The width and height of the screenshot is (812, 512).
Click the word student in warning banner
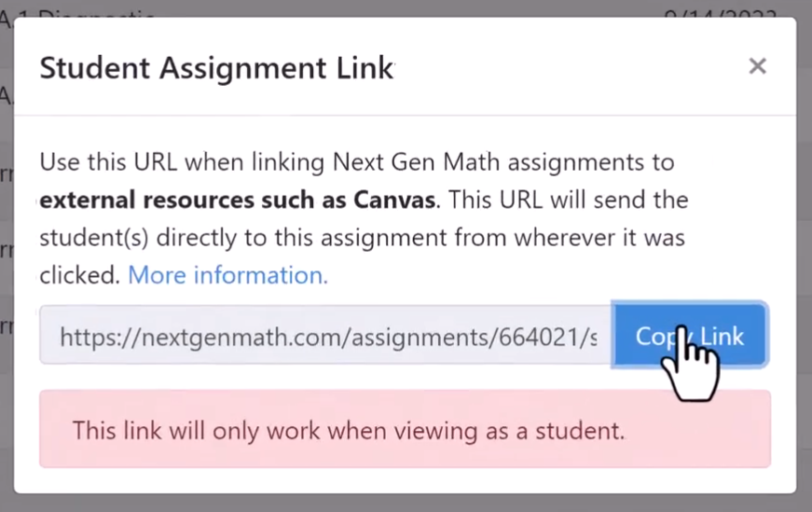click(x=577, y=431)
